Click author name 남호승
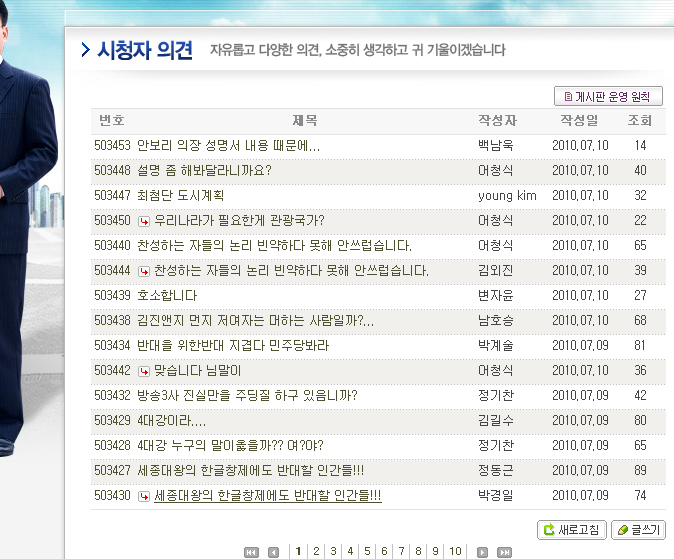 496,320
